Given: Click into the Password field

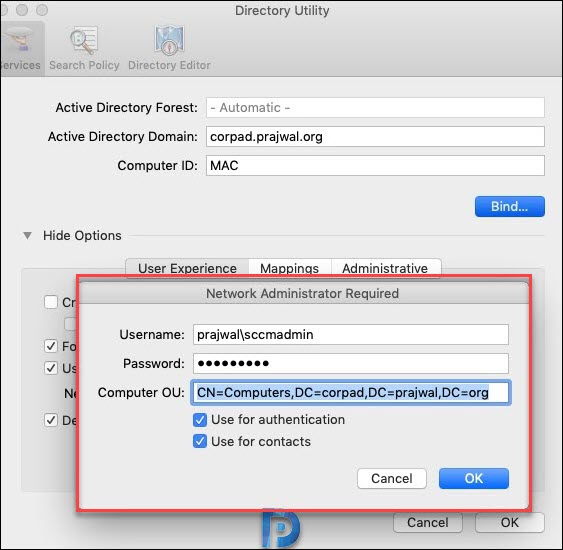Looking at the screenshot, I should (351, 363).
